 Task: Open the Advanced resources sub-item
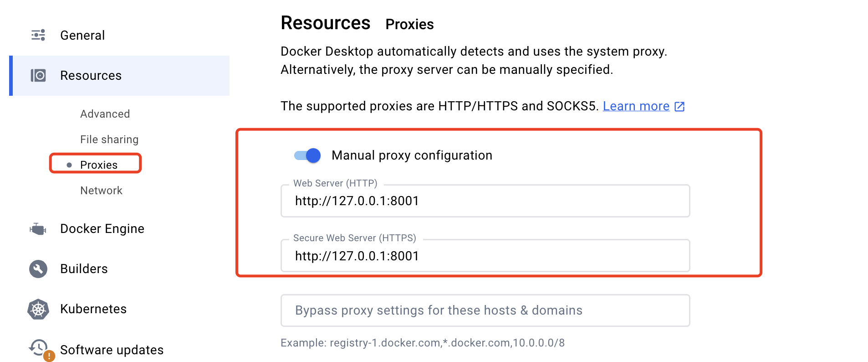[105, 114]
